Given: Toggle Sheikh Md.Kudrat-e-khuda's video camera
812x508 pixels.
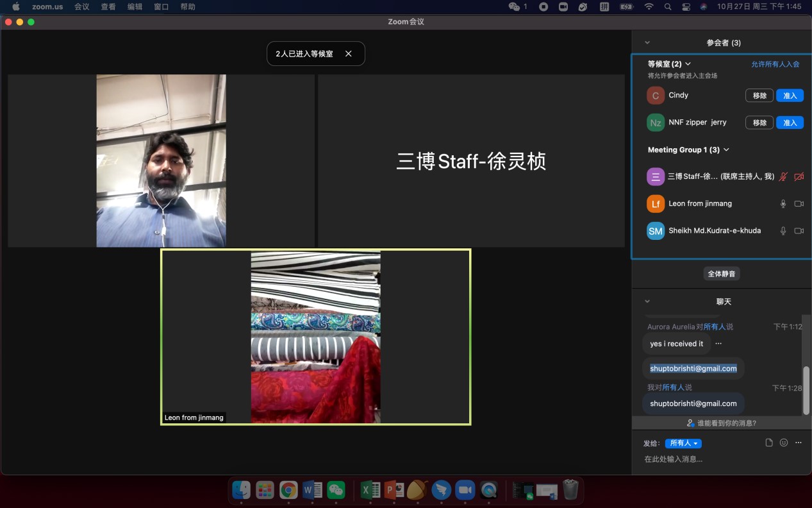Looking at the screenshot, I should point(799,231).
